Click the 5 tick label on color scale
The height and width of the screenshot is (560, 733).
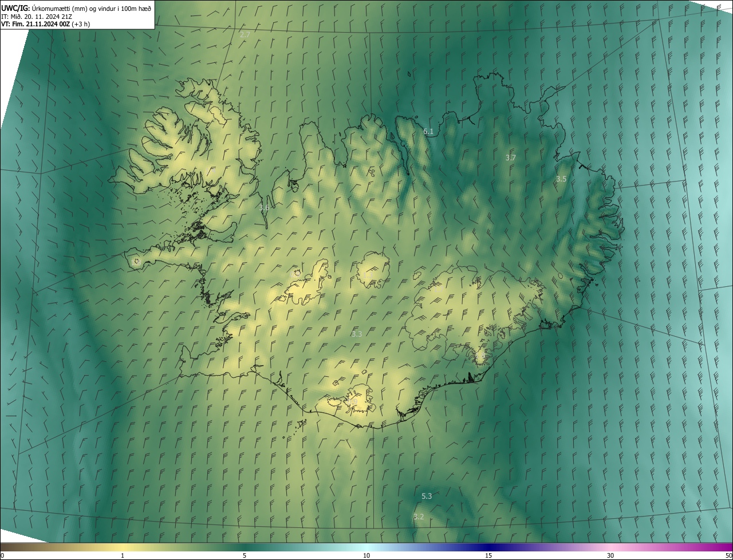[x=245, y=556]
